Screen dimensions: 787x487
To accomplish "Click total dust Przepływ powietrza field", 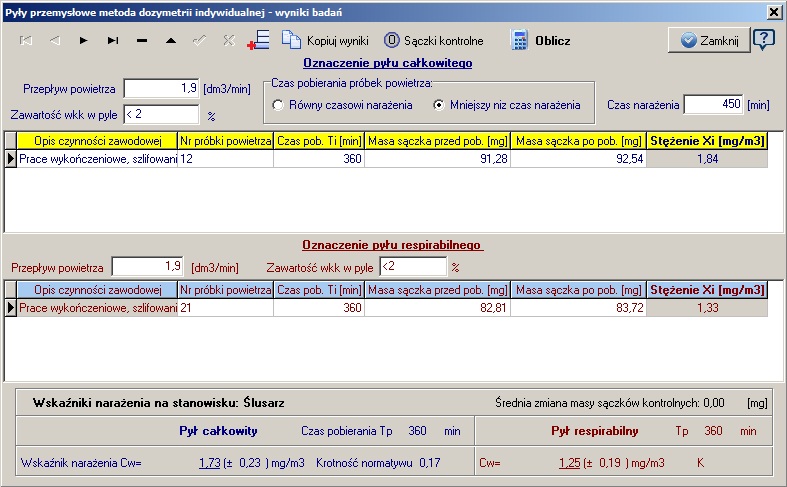I will tap(162, 88).
